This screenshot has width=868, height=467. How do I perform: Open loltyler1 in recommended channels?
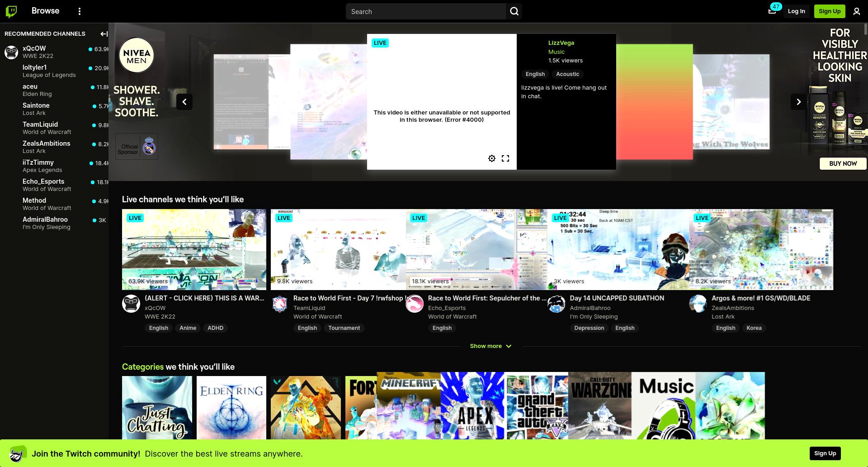coord(54,71)
